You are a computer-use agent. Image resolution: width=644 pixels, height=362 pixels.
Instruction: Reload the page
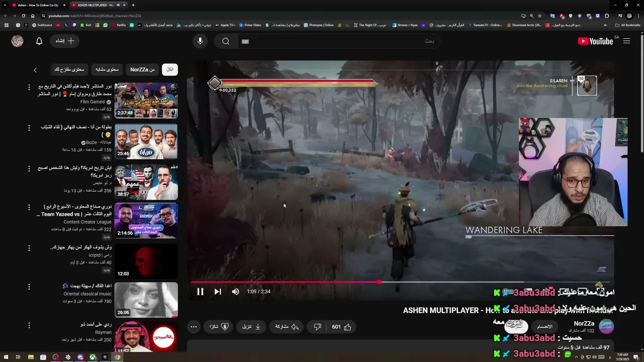coord(23,16)
